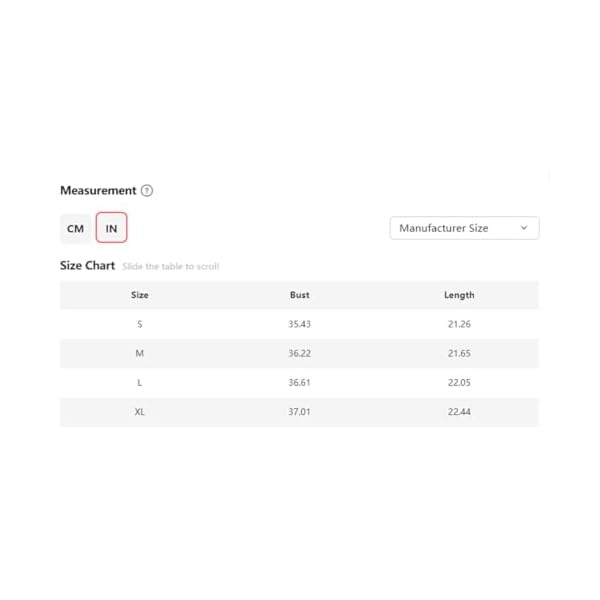Click the chevron arrow on the size dropdown
The height and width of the screenshot is (600, 600).
tap(524, 228)
